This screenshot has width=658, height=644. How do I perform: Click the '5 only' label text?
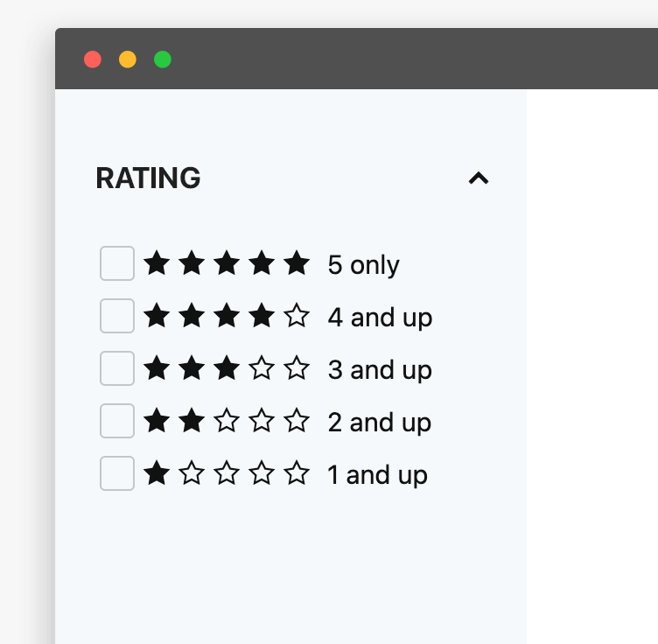click(363, 264)
